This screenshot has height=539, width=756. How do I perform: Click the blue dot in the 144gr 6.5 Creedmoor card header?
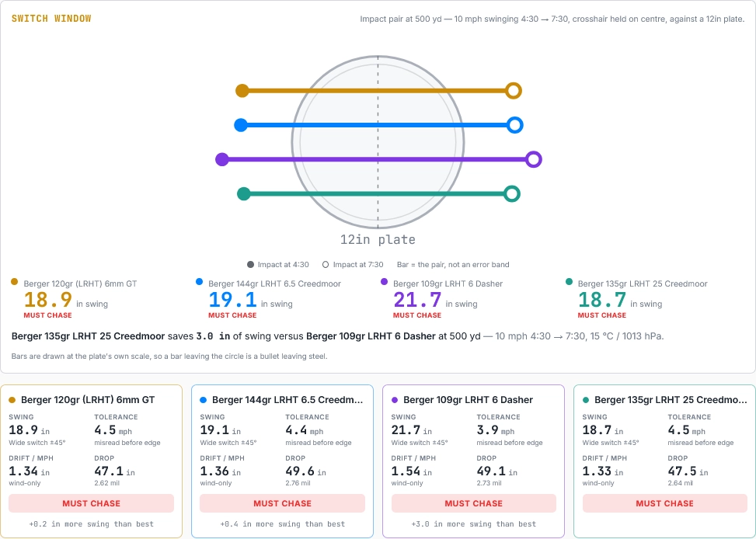[203, 400]
